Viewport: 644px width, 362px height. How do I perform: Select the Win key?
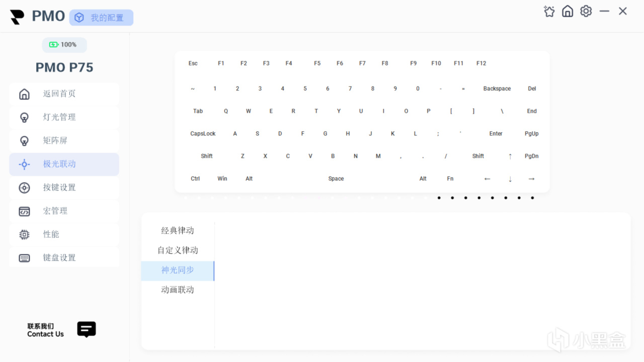(x=222, y=179)
